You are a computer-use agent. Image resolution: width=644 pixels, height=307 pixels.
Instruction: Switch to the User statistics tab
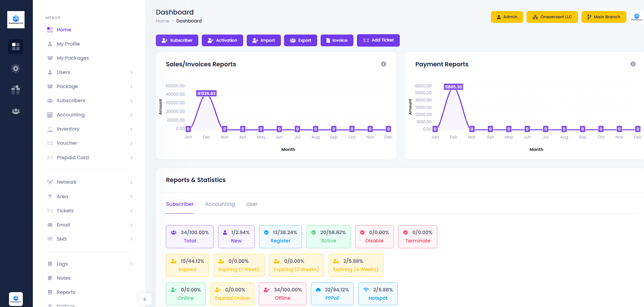[x=252, y=204]
